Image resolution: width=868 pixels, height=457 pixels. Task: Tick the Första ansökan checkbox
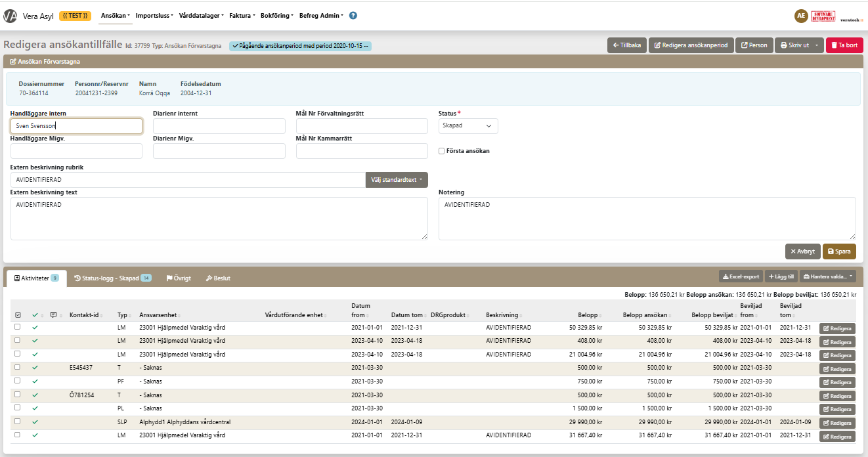pos(442,151)
